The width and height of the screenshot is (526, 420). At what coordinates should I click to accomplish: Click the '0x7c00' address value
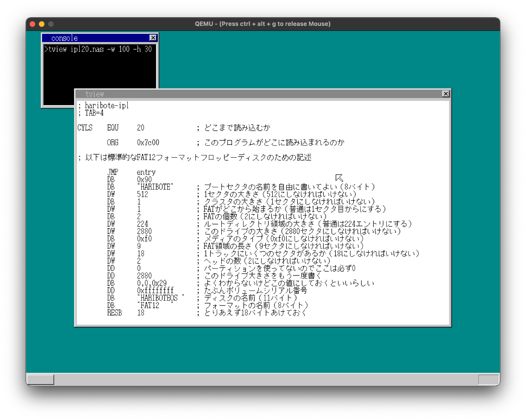click(148, 143)
